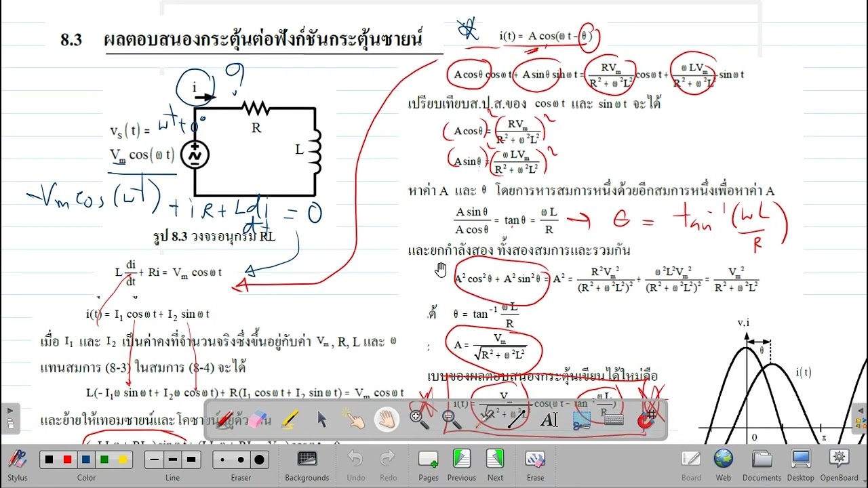
Task: Expand the left page thumbnails panel
Action: pos(10,418)
